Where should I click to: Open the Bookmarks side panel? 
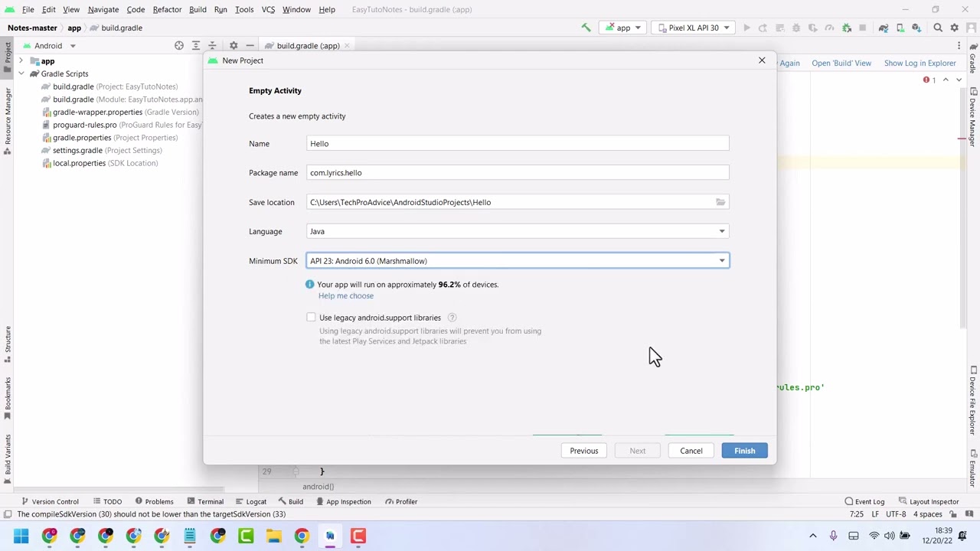click(8, 398)
